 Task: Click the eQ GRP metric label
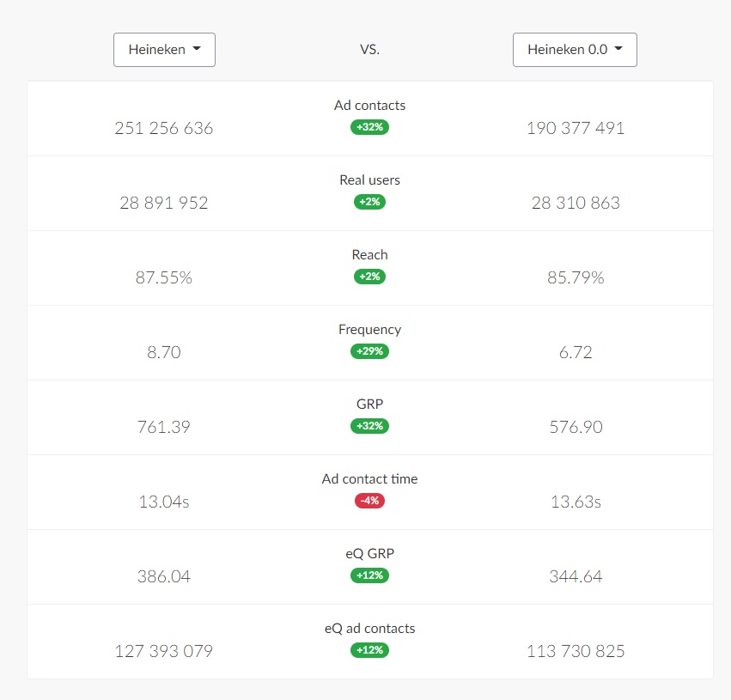[x=369, y=554]
